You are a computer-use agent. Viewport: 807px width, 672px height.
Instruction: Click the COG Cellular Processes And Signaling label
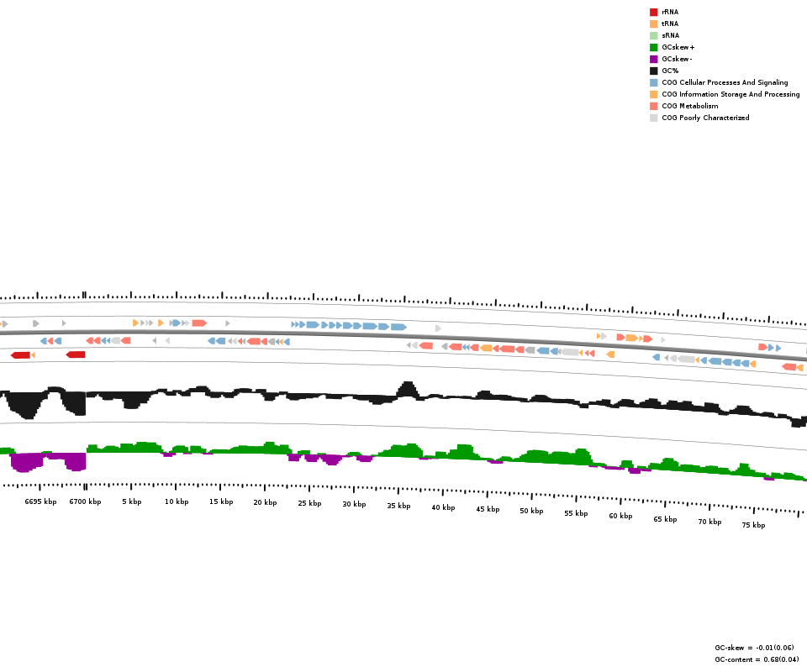click(x=725, y=82)
